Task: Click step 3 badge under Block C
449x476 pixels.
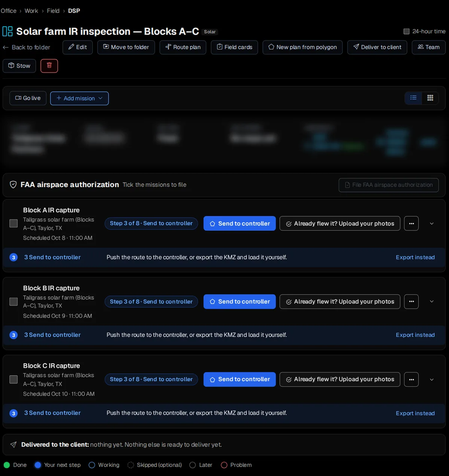Action: click(13, 414)
